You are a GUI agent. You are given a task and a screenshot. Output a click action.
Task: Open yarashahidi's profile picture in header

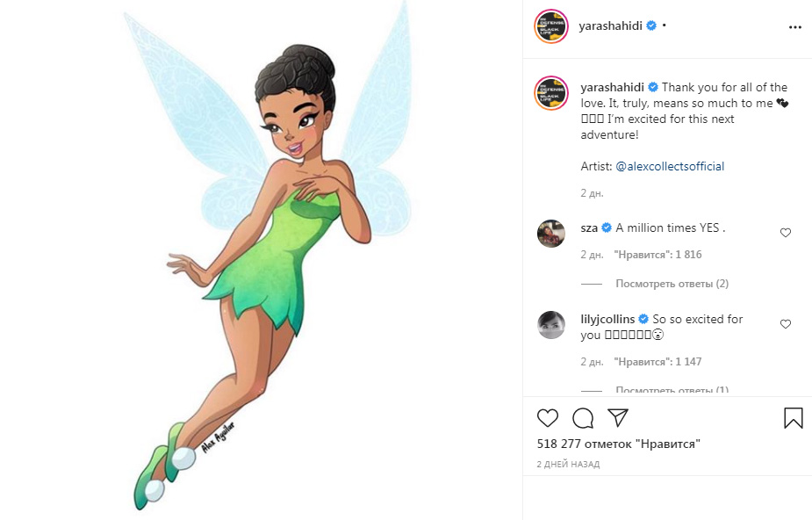point(551,26)
